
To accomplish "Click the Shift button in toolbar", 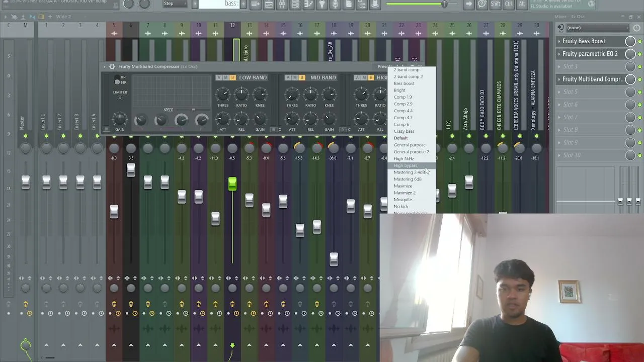I will tap(496, 4).
